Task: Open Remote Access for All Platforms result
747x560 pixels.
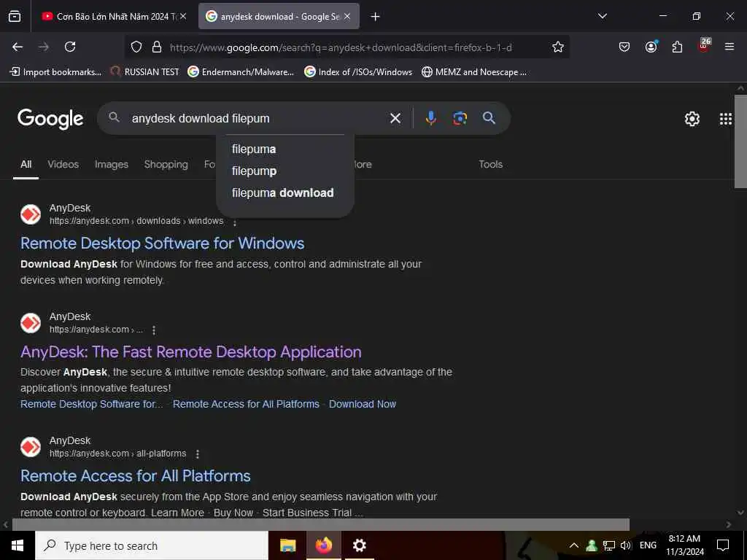Action: click(x=135, y=475)
